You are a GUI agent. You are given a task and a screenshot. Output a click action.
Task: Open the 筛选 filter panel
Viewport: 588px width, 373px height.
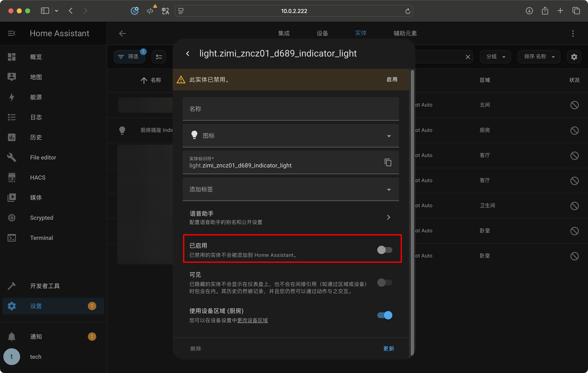click(x=129, y=57)
